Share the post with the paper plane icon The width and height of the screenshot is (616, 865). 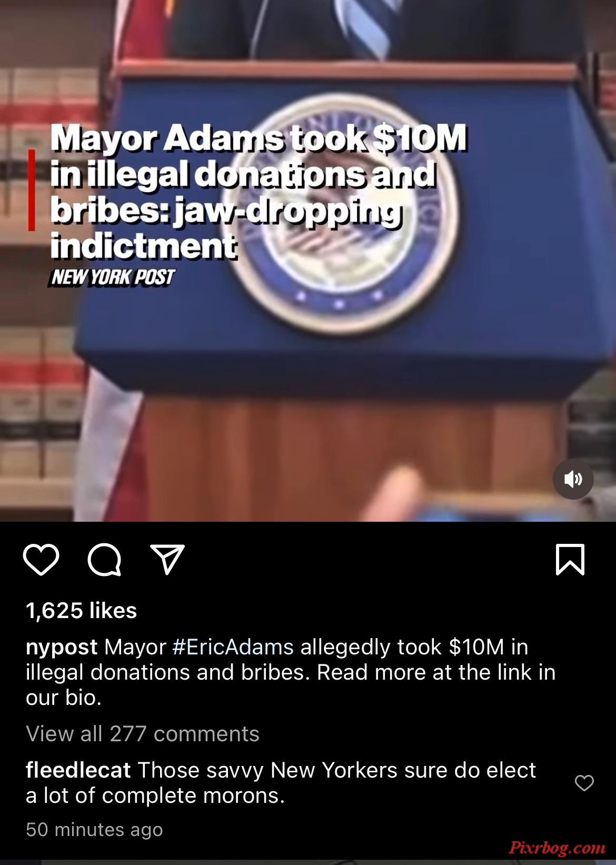(167, 559)
